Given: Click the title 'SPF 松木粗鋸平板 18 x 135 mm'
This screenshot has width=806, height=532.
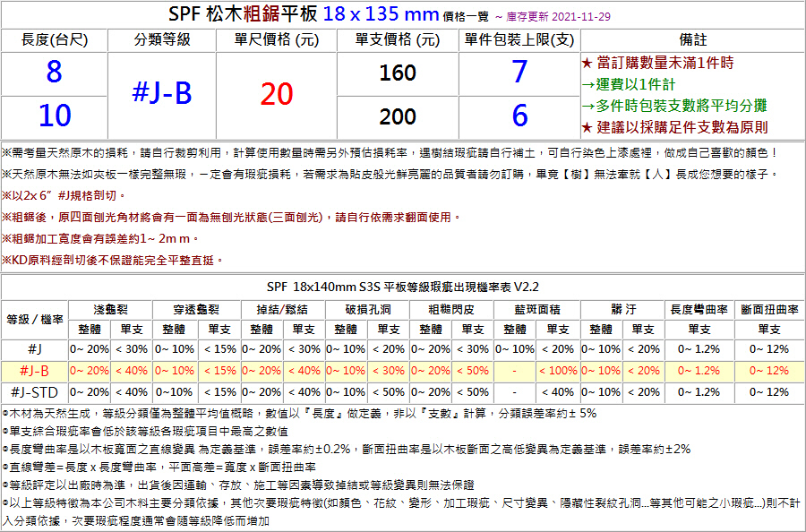Looking at the screenshot, I should coord(304,13).
